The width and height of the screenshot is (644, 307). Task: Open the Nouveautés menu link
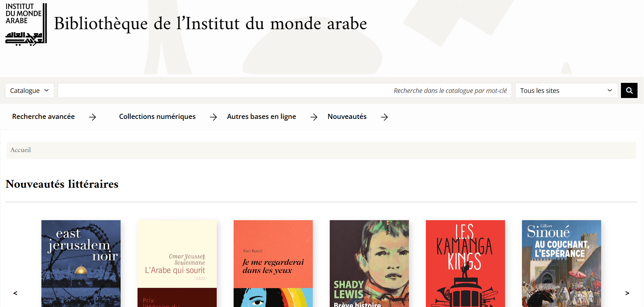pyautogui.click(x=347, y=116)
